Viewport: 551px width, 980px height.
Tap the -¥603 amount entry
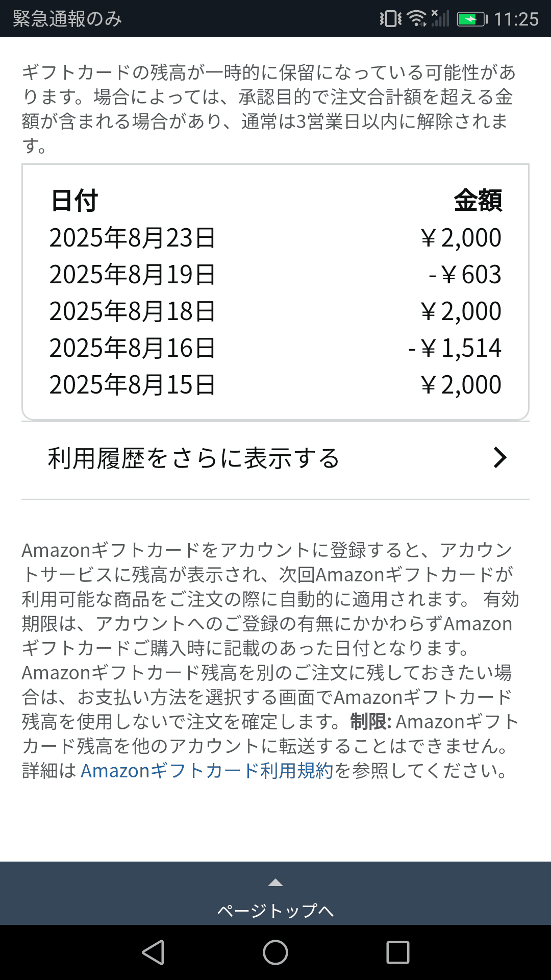click(465, 275)
